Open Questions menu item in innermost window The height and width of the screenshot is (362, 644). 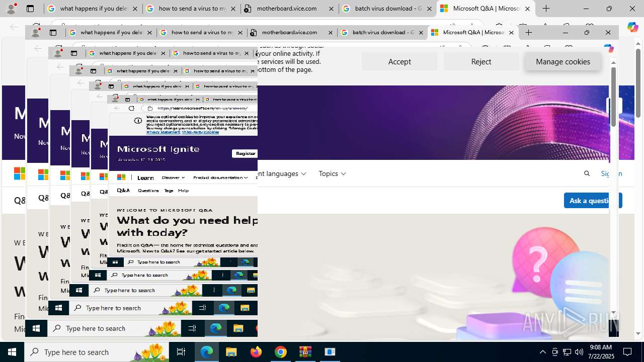click(148, 191)
